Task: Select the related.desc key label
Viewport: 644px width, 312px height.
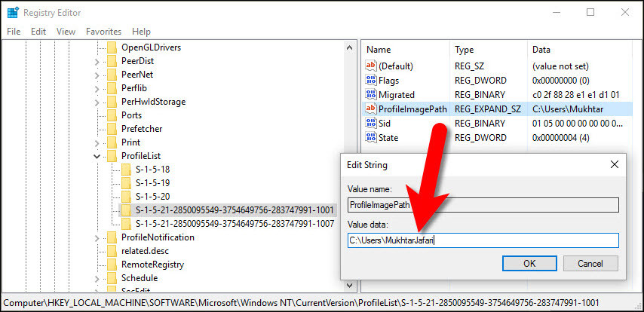Action: (x=145, y=251)
